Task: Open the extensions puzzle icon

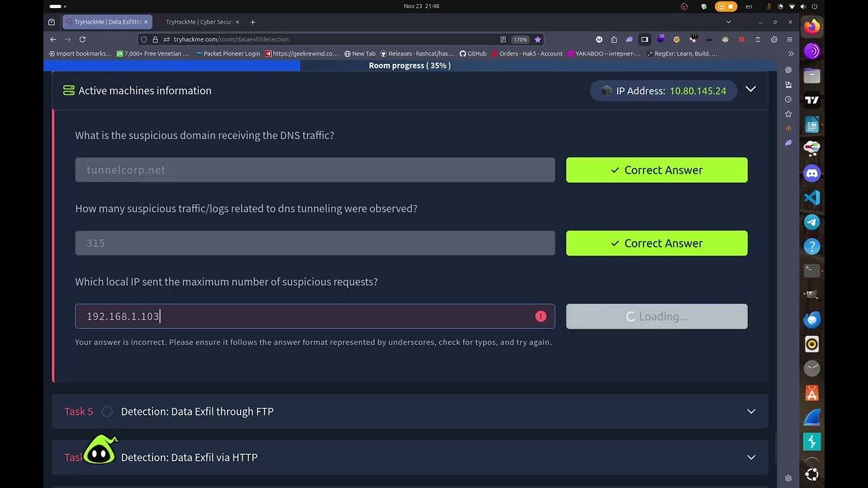Action: tap(614, 39)
